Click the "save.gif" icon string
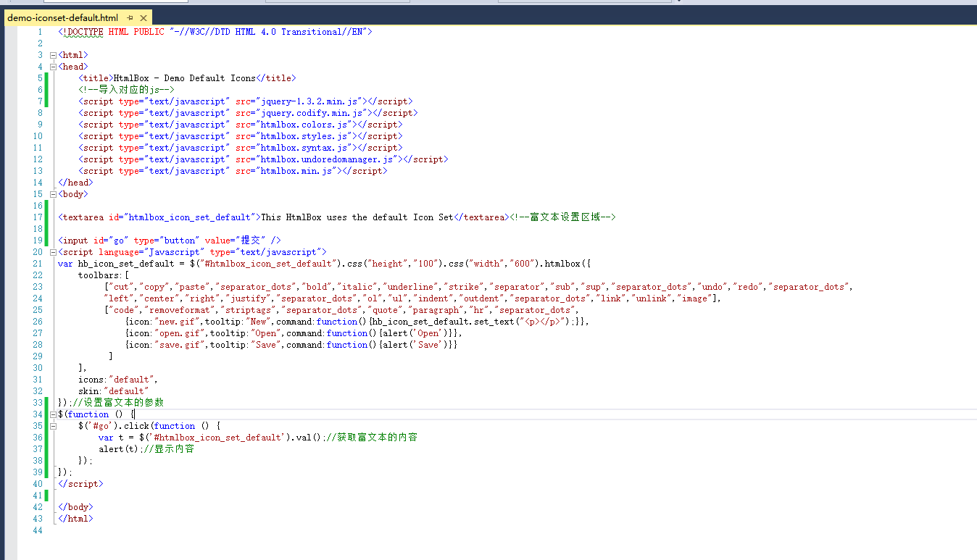The height and width of the screenshot is (560, 977). click(x=180, y=345)
